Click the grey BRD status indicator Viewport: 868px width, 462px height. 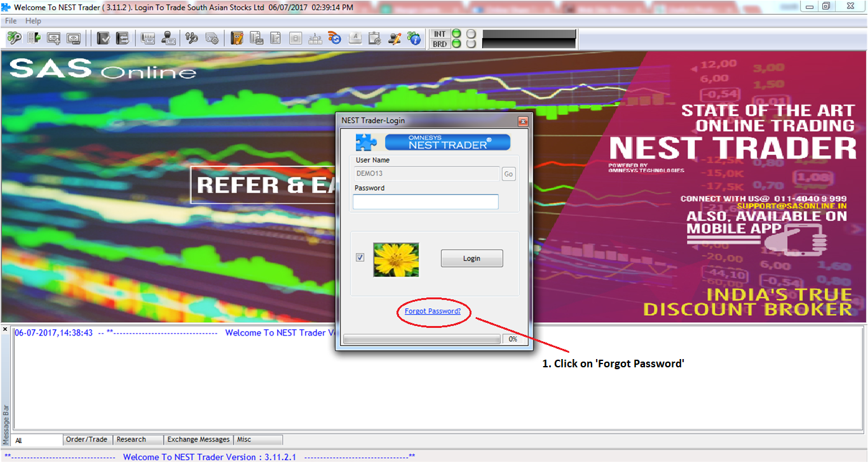coord(471,44)
